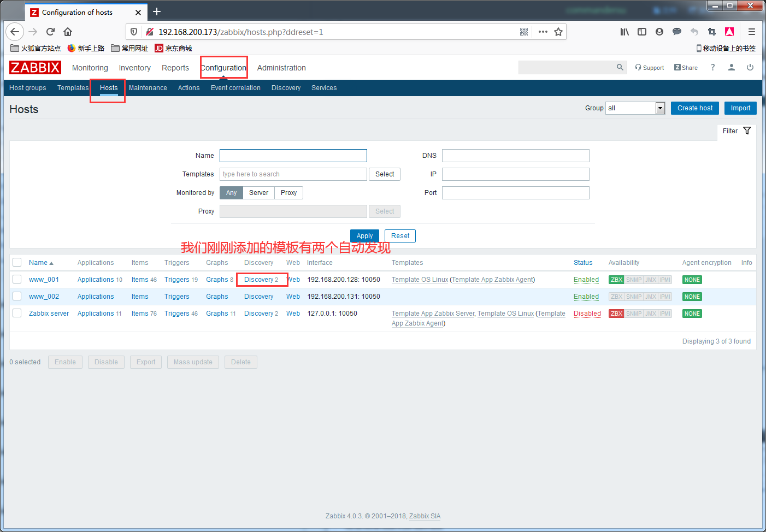Open Template OS Linux link for www_001
The image size is (766, 532).
(420, 280)
